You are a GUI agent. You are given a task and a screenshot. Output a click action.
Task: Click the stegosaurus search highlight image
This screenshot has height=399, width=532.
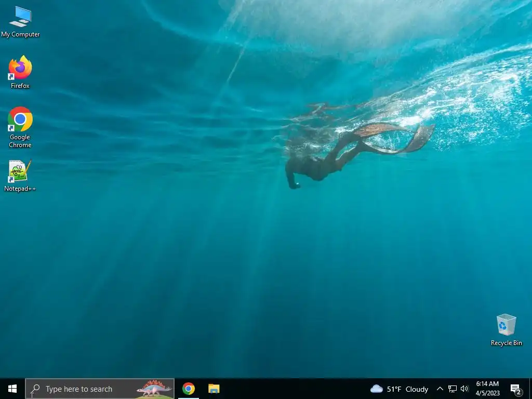(x=154, y=389)
